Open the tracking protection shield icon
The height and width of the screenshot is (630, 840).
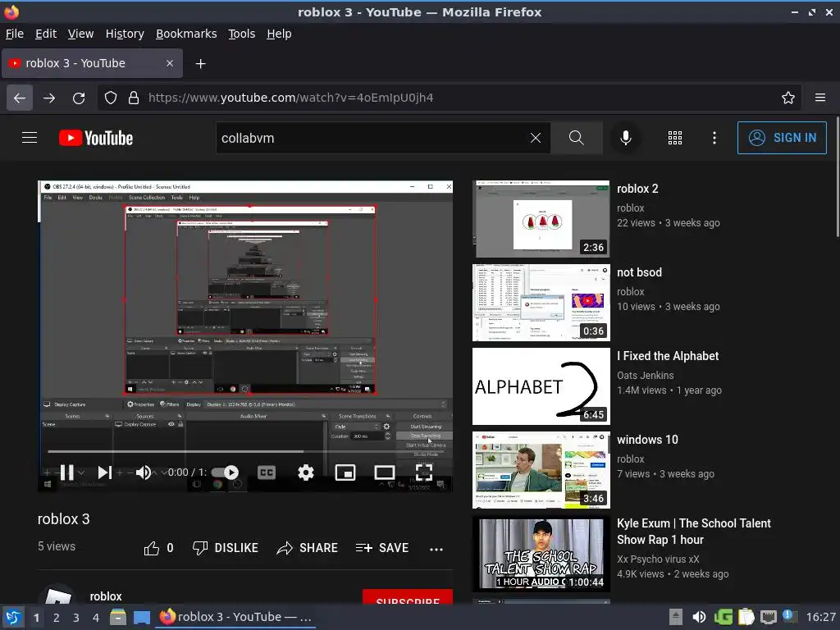point(111,98)
